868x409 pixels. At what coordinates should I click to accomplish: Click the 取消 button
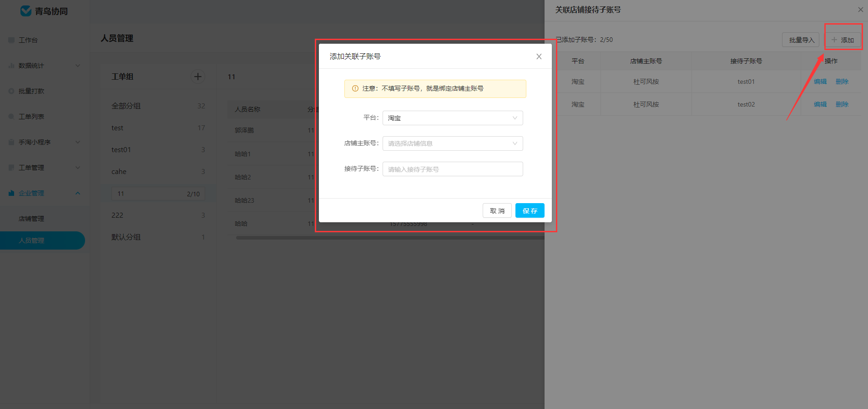(x=497, y=210)
